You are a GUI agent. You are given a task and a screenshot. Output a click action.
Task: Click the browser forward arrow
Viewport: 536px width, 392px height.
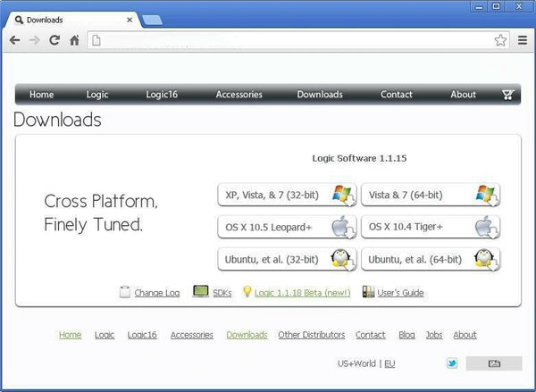tap(35, 40)
